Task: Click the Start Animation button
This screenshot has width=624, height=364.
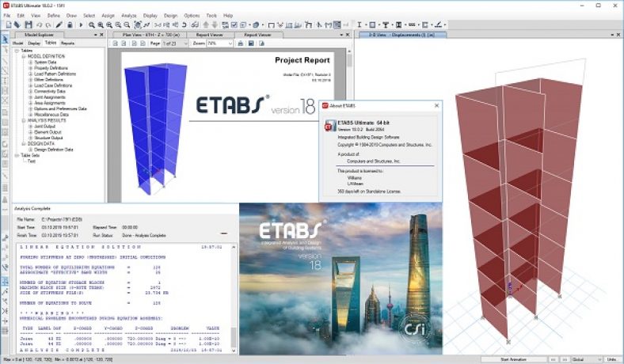Action: (513, 359)
